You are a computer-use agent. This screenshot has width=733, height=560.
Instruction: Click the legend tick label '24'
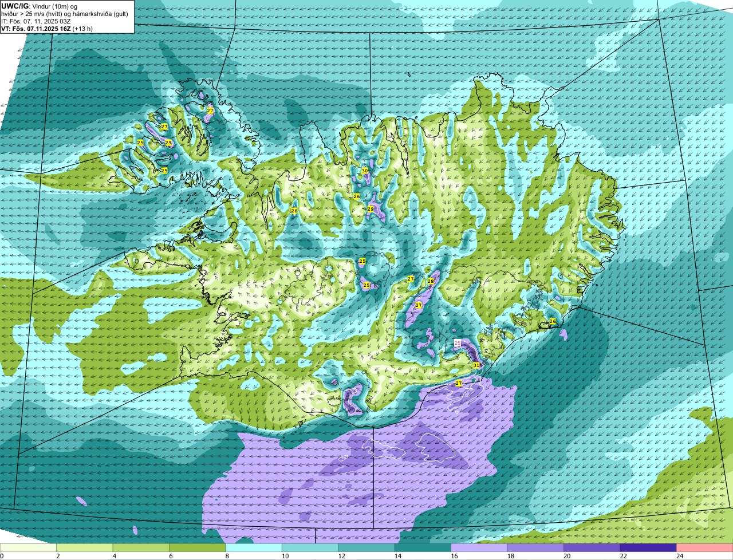(x=679, y=555)
